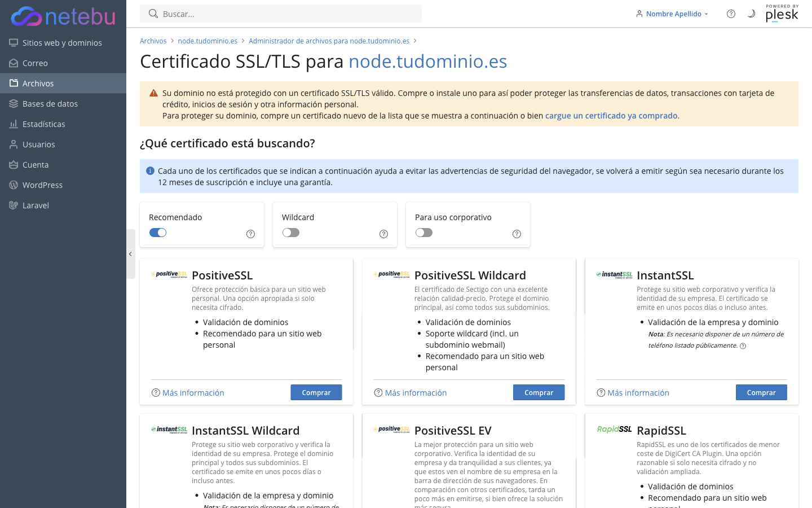
Task: Click the Bases de datos stack icon
Action: click(x=14, y=103)
